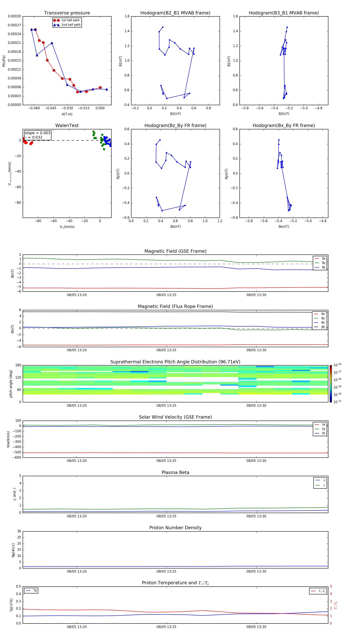Click the "Proton Number Density" title
This screenshot has height=644, width=351.
click(175, 528)
